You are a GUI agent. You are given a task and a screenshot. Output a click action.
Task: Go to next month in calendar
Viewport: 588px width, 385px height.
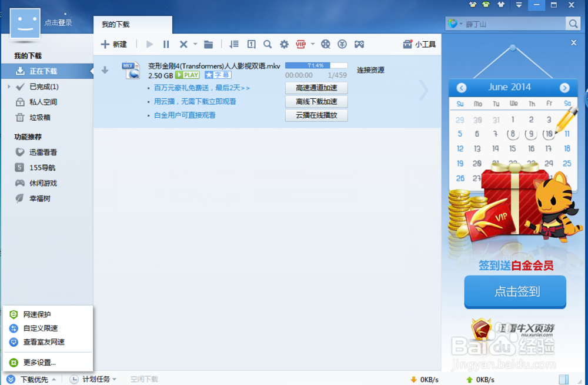564,88
